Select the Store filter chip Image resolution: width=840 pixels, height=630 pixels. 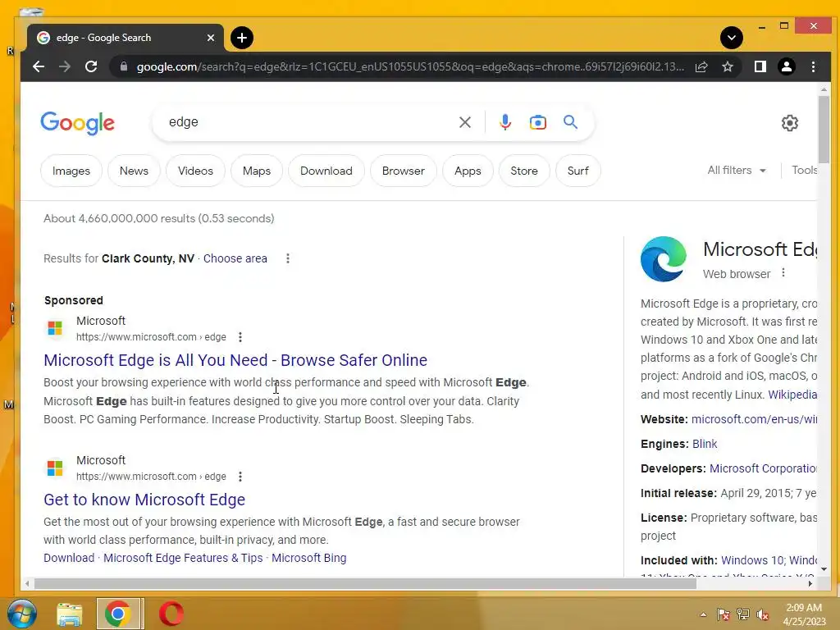[x=524, y=171]
